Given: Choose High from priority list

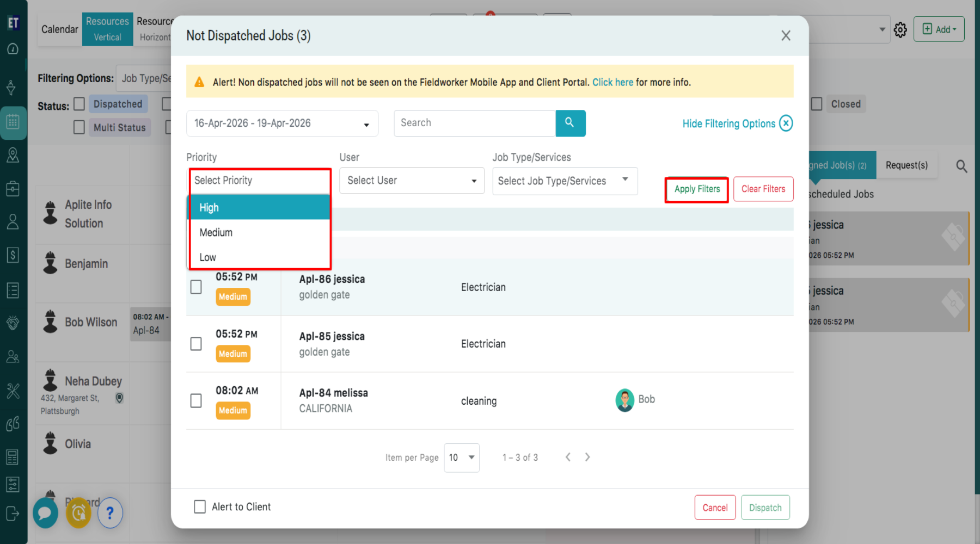Looking at the screenshot, I should 259,207.
